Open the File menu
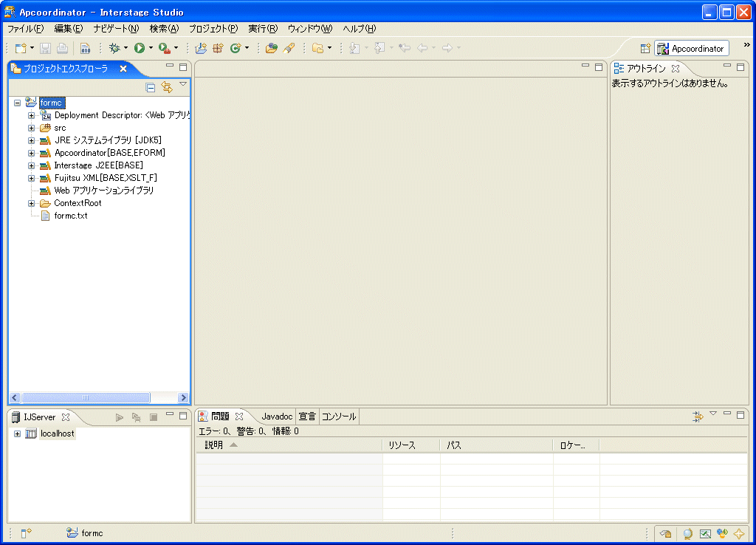This screenshot has height=545, width=756. point(26,29)
